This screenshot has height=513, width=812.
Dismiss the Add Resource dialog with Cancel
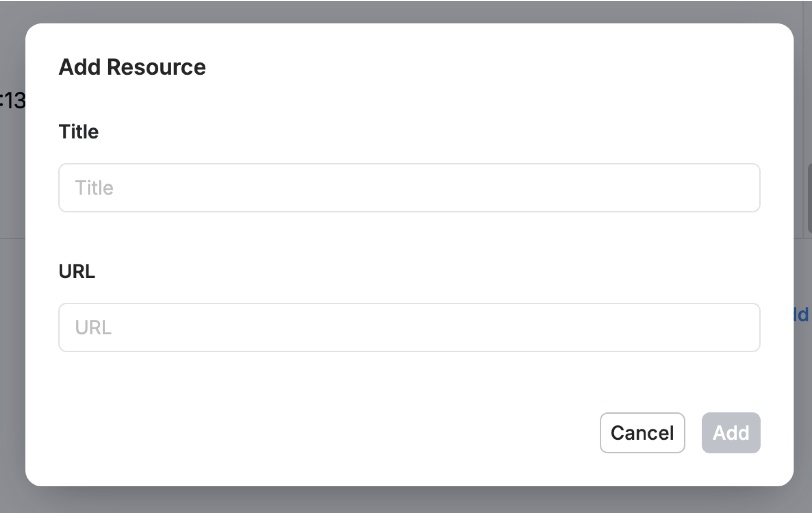point(642,432)
